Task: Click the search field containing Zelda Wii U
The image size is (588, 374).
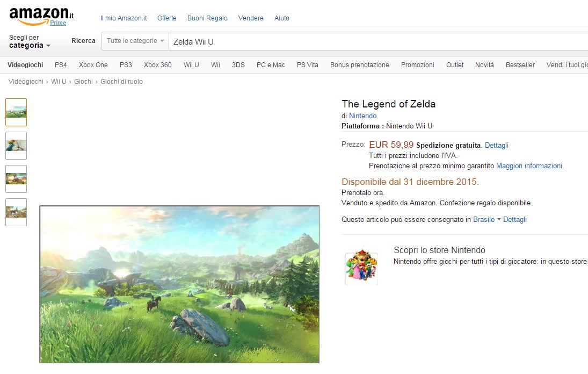Action: [379, 41]
